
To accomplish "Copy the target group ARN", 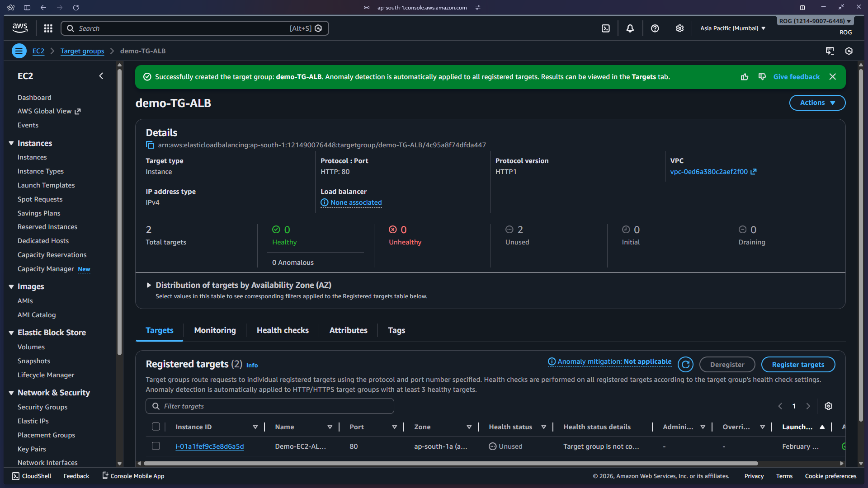I will (150, 145).
